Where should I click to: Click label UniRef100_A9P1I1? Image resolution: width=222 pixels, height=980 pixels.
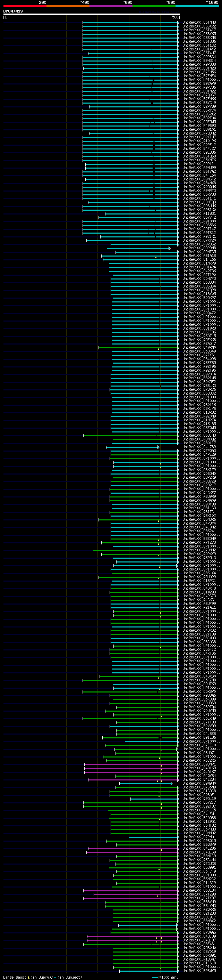tap(199, 164)
